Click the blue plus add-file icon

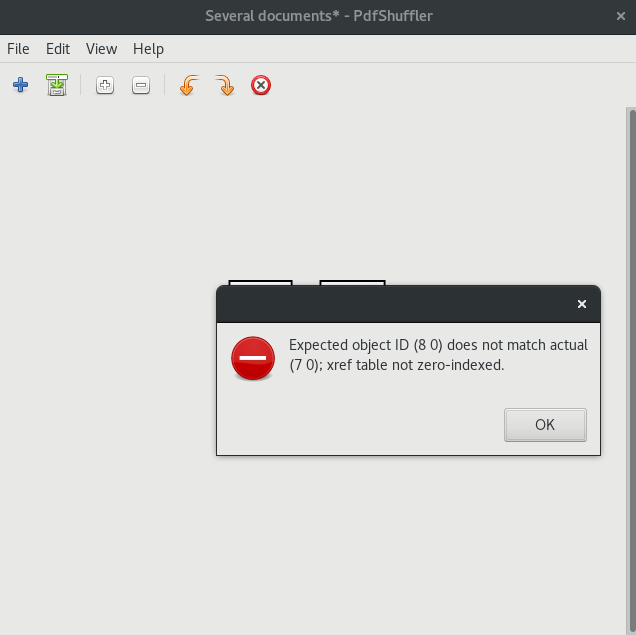(21, 85)
